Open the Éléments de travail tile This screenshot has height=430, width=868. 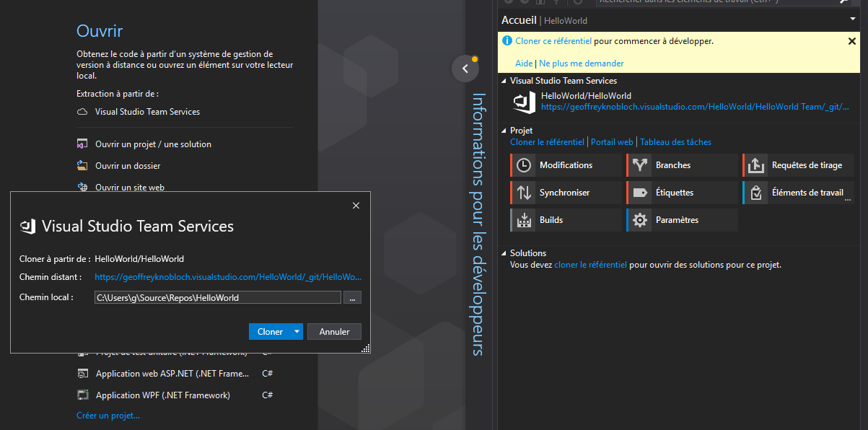click(798, 193)
